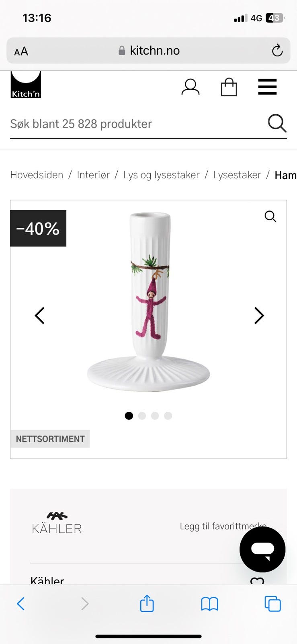Open the AA reader text options
Screen dimensions: 297x644
point(21,51)
